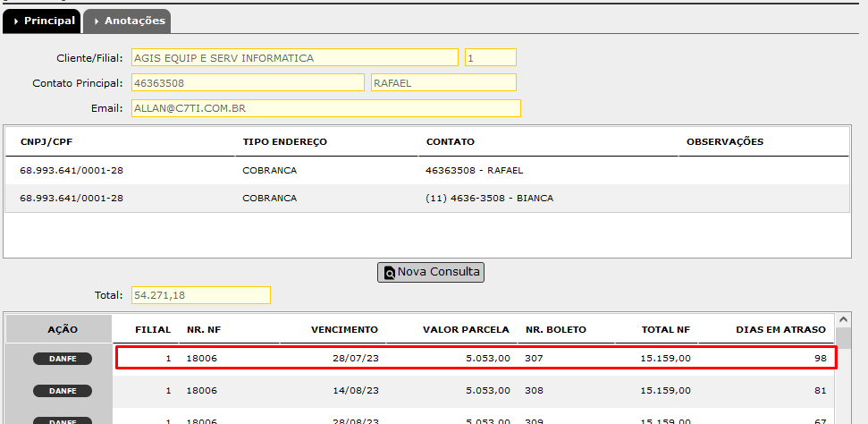Click the magnifier icon in Nova Consulta
Screen dimensions: 868x424
point(390,273)
